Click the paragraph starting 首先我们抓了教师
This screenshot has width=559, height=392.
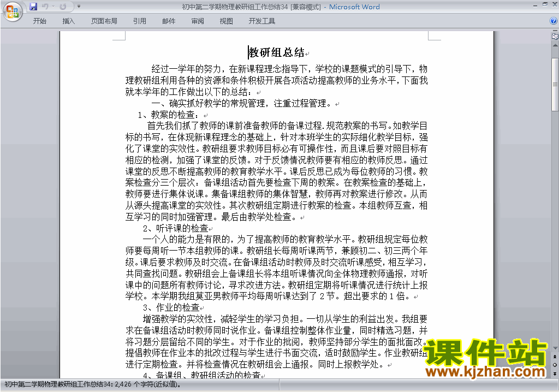276,171
